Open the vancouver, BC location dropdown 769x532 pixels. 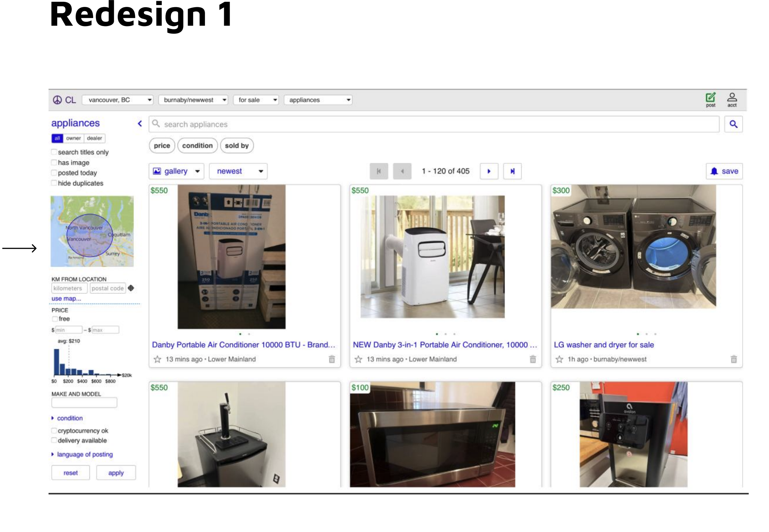coord(117,100)
